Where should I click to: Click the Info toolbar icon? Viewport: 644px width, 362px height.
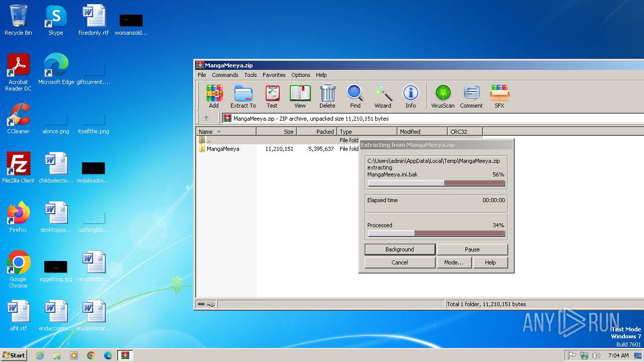[411, 96]
